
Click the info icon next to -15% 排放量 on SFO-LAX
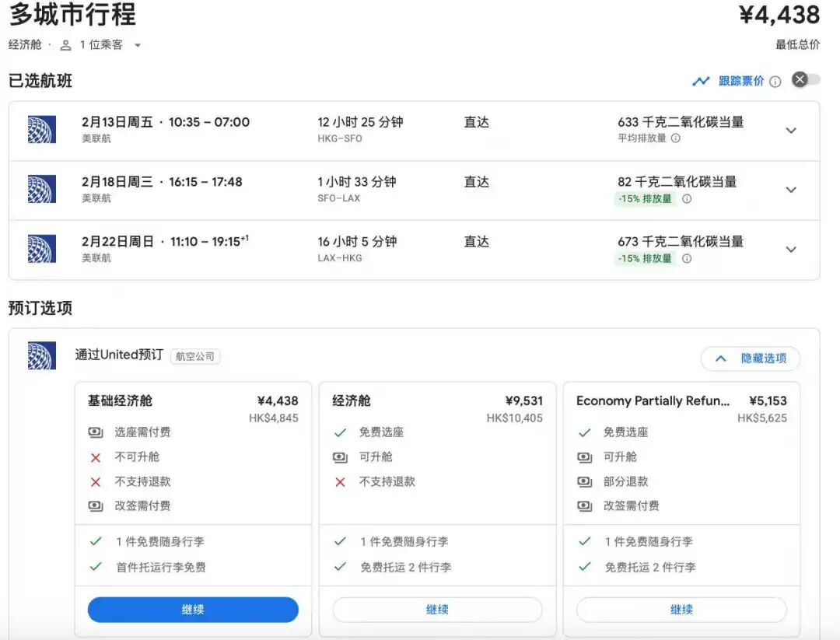685,199
